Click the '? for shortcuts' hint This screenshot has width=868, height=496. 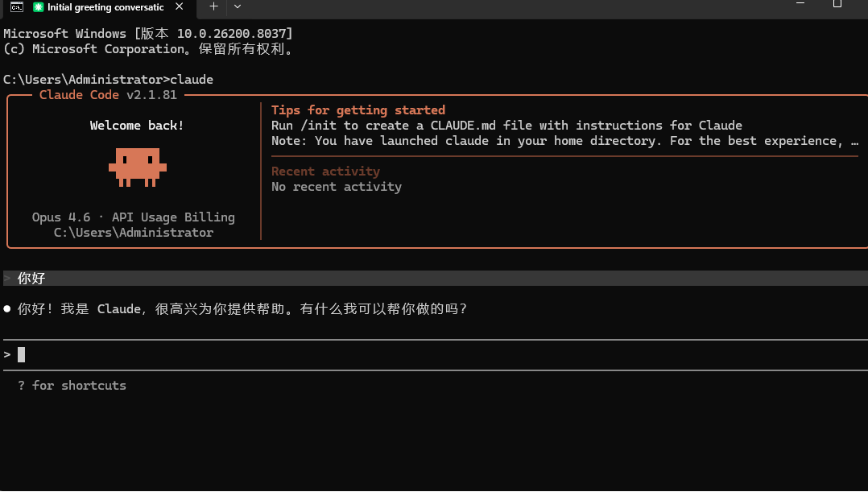tap(72, 385)
